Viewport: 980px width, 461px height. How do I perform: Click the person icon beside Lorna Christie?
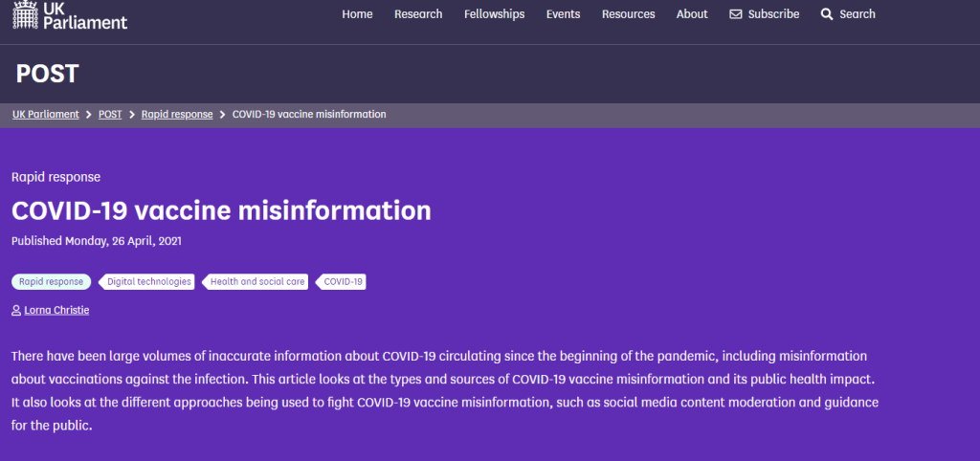click(16, 311)
